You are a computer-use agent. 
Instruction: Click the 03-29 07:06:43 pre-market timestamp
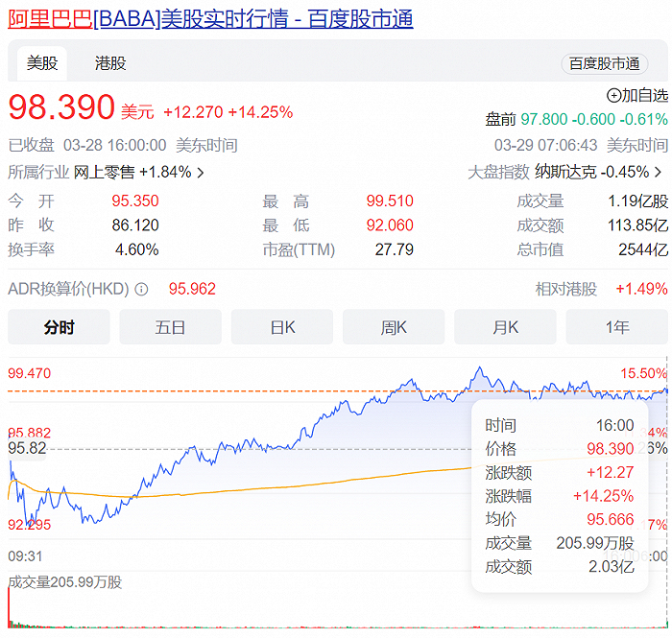(545, 146)
